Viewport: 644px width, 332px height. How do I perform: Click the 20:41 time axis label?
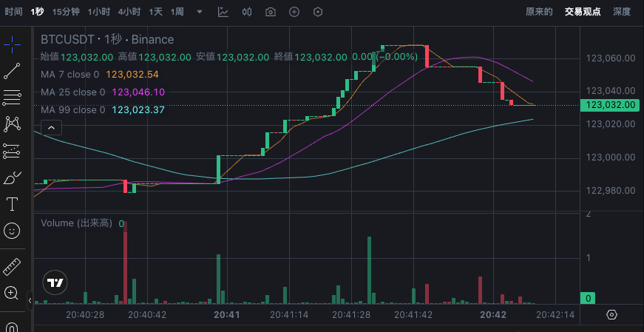227,315
